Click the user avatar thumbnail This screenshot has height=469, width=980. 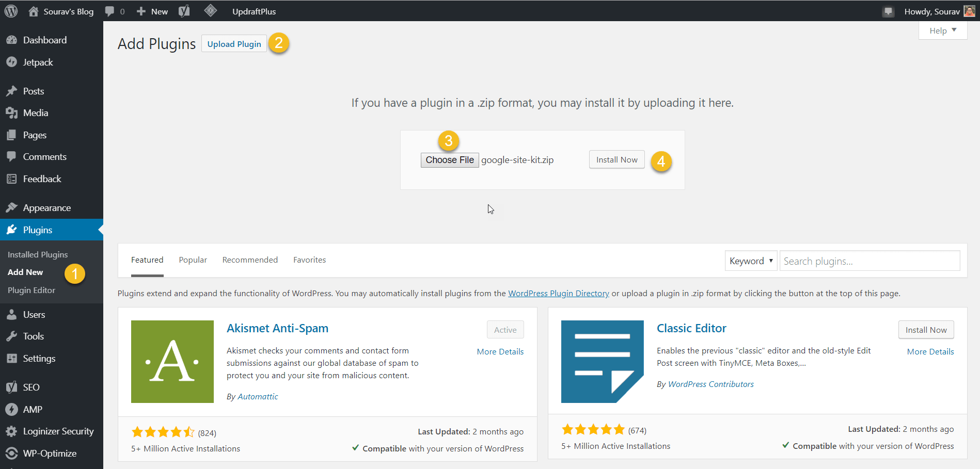969,11
